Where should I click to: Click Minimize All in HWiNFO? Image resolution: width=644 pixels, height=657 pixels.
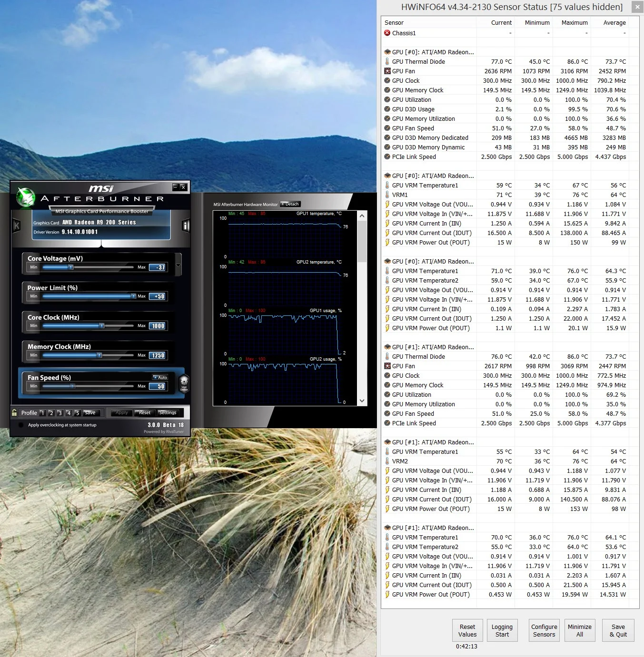(580, 630)
